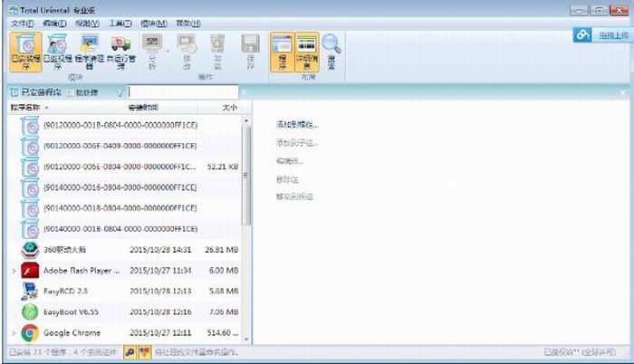This screenshot has width=634, height=364.
Task: Click the program list vertical scrollbar thumb
Action: coord(246,175)
